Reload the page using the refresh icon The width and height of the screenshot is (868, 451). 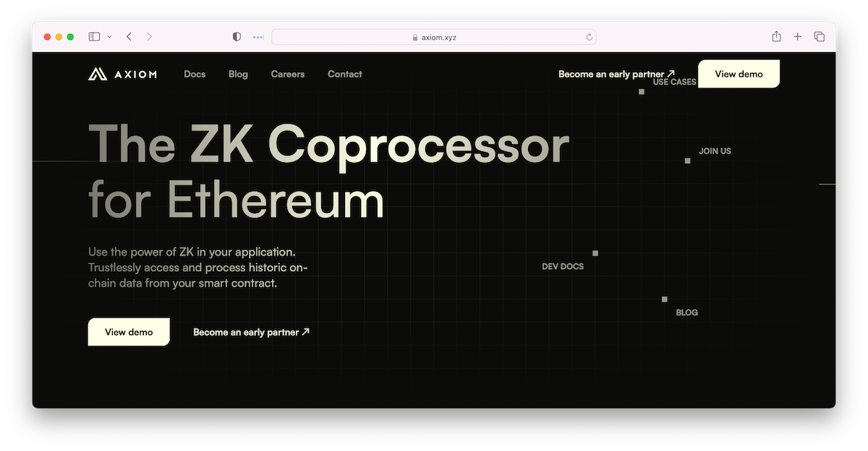click(589, 37)
